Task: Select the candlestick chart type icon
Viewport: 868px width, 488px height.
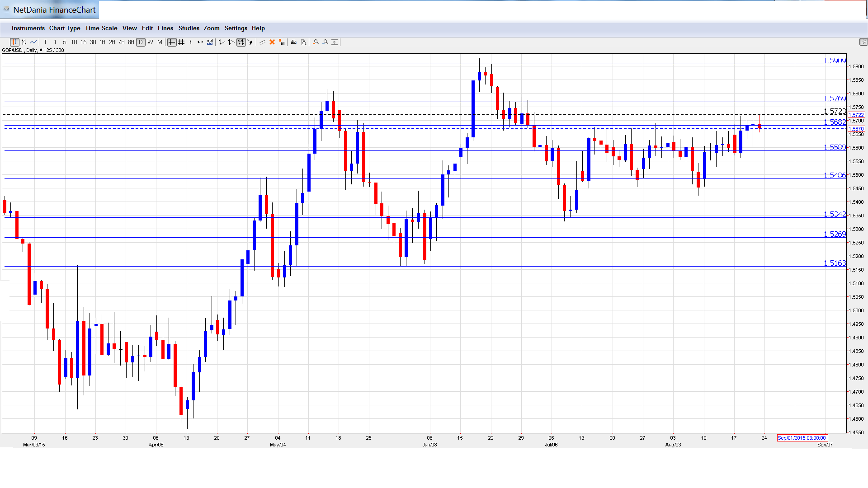Action: click(x=14, y=42)
